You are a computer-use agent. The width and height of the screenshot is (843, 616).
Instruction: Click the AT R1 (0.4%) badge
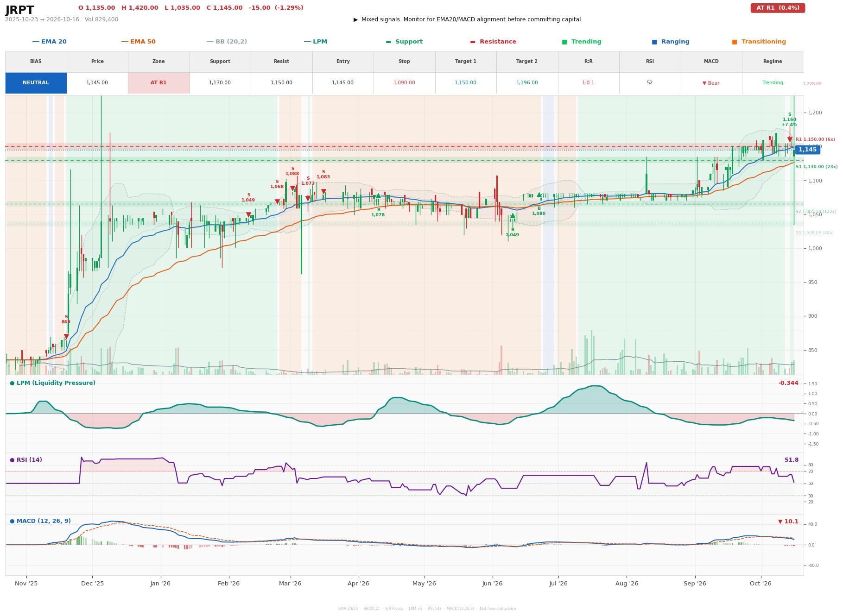pyautogui.click(x=778, y=8)
